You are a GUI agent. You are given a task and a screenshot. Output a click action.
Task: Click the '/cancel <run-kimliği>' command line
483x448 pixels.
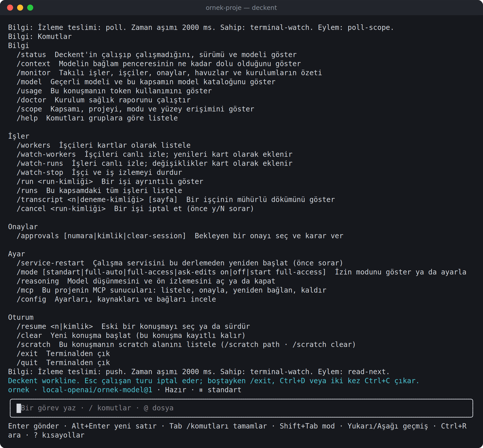pyautogui.click(x=135, y=209)
